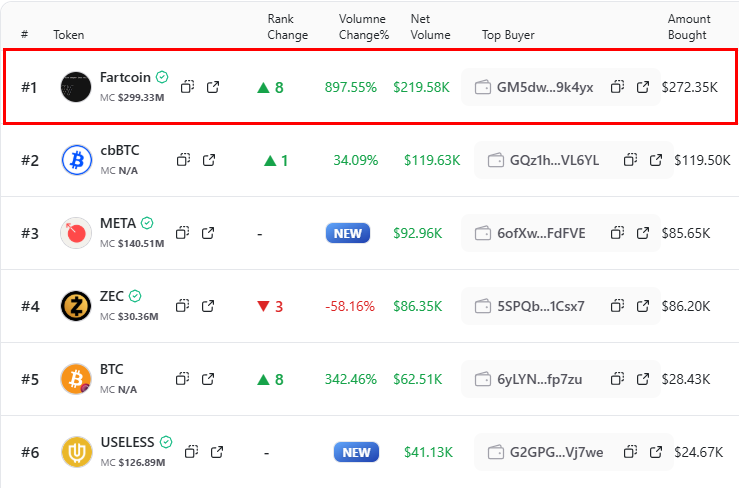Click the wallet icon beside GM5dw...9k4yx

coord(483,87)
